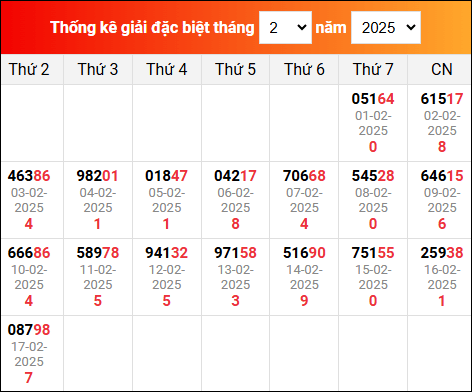Select result 01847 on 05-02-2025
The width and height of the screenshot is (472, 392).
[x=167, y=176]
